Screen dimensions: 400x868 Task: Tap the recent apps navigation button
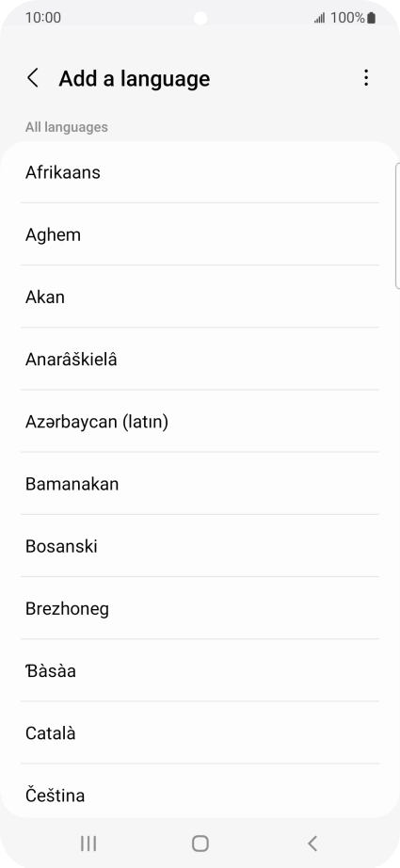pos(88,844)
